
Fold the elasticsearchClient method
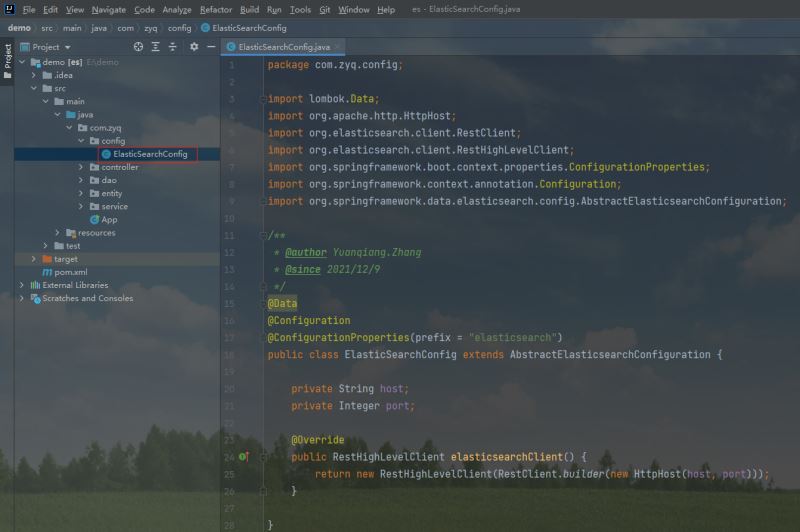[264, 457]
